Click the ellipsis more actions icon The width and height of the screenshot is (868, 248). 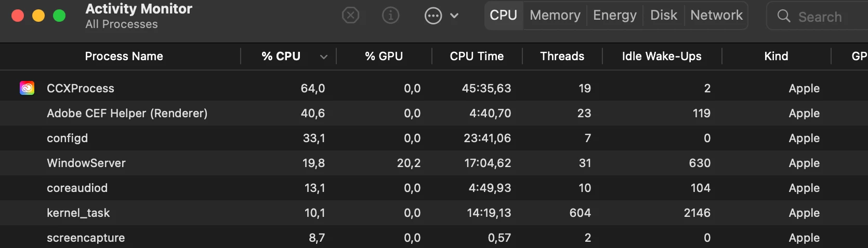(x=433, y=16)
